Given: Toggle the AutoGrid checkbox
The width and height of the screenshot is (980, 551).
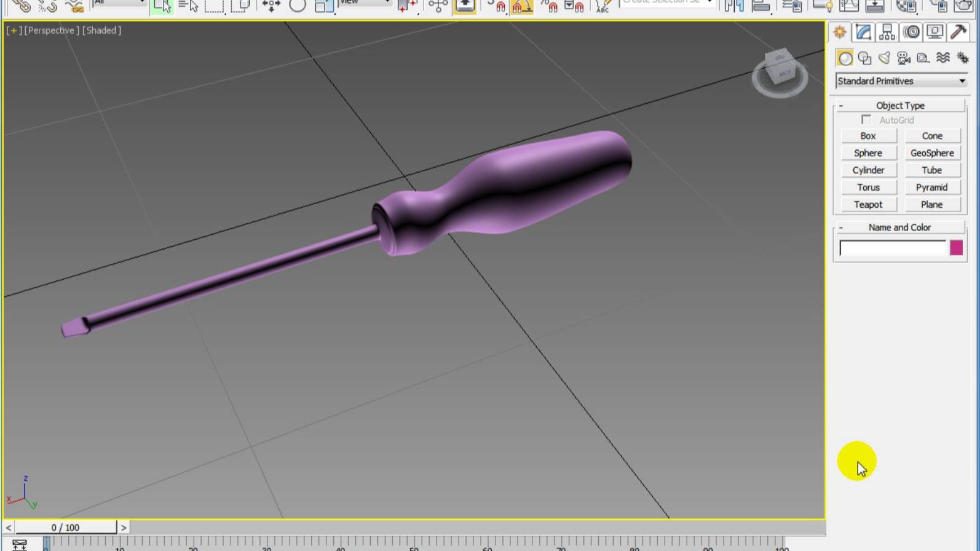Looking at the screenshot, I should point(866,120).
